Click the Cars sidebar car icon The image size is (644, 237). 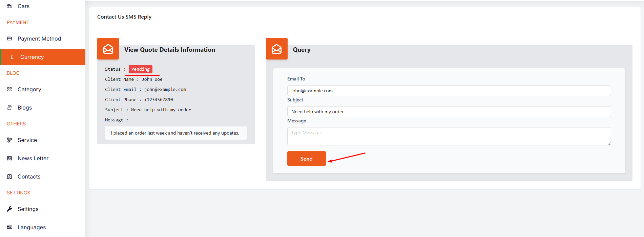(9, 6)
